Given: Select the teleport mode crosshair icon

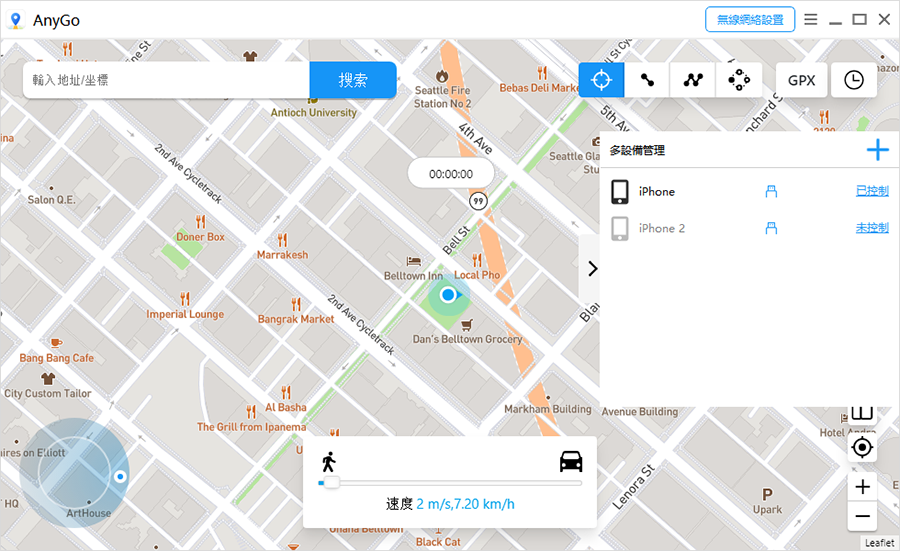Looking at the screenshot, I should (601, 80).
